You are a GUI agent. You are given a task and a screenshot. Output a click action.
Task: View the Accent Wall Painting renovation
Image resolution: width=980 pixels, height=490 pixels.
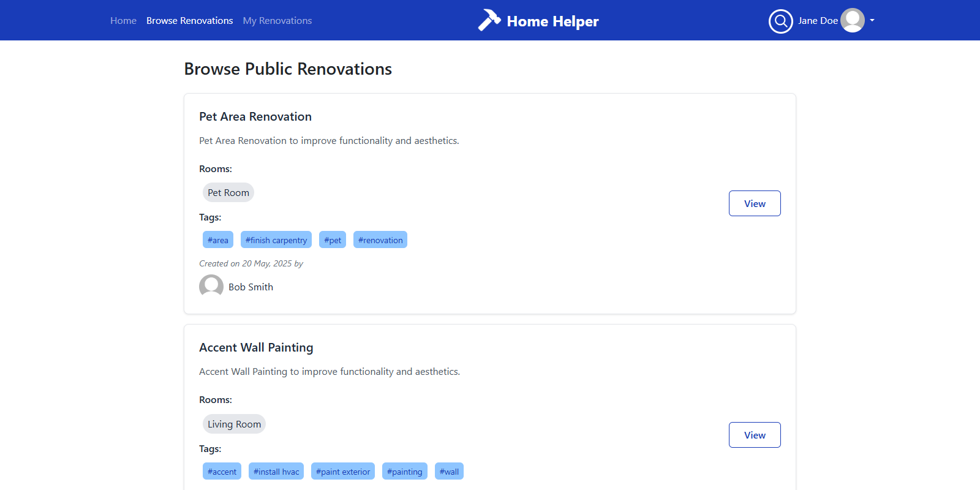754,435
